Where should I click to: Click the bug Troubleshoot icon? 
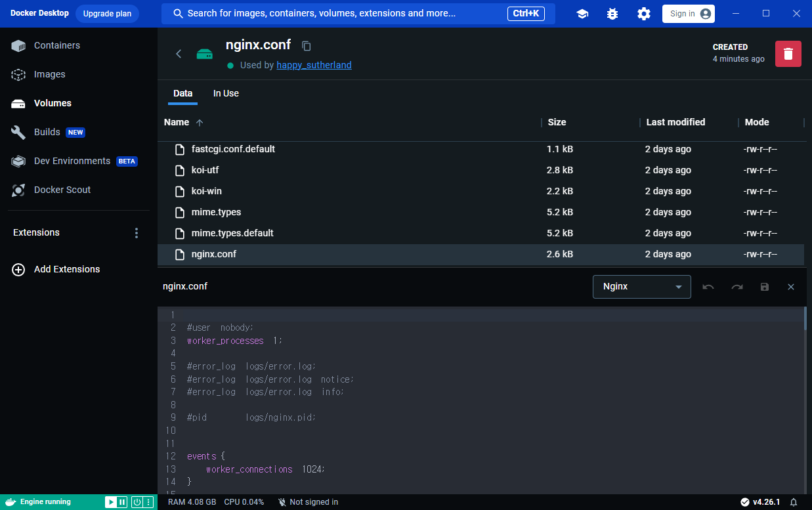[612, 14]
